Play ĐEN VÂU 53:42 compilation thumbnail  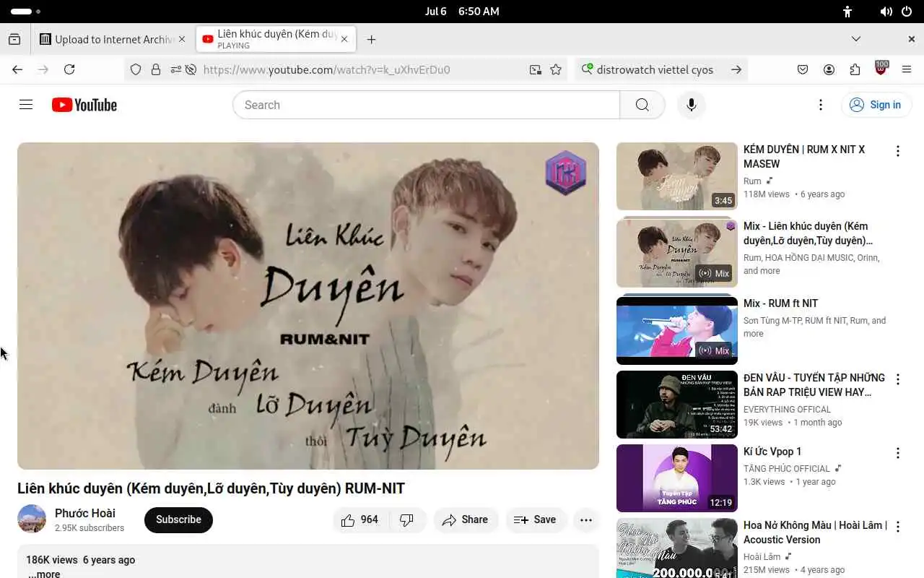pos(677,405)
